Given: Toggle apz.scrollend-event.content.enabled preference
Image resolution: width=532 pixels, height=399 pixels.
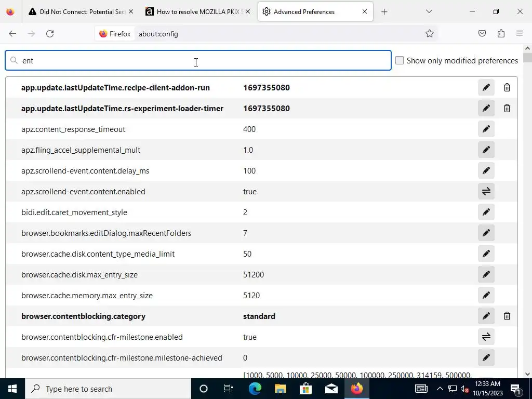Looking at the screenshot, I should click(x=486, y=191).
